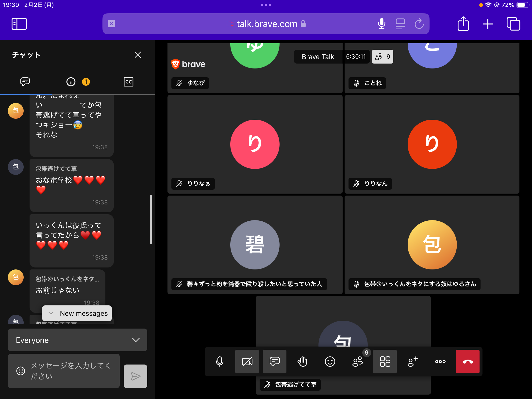This screenshot has width=532, height=399.
Task: Toggle the camera on or off
Action: [247, 361]
